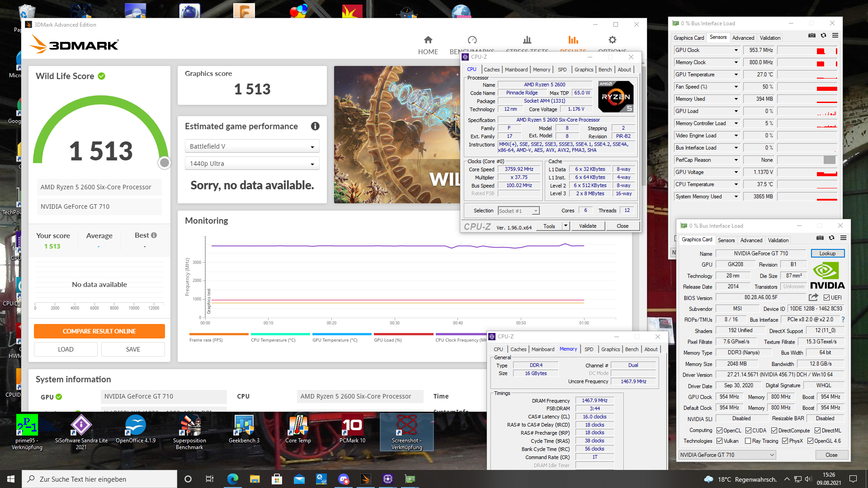Screen dimensions: 868x488
Task: Switch to Bench tab in upper CPU-Z
Action: (605, 70)
